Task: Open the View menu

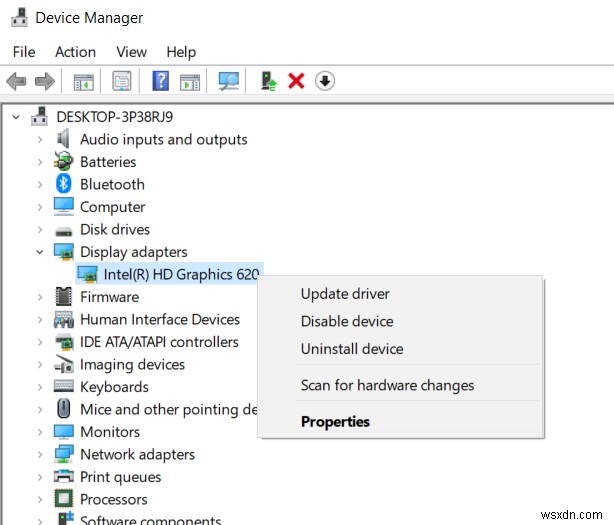Action: point(131,52)
